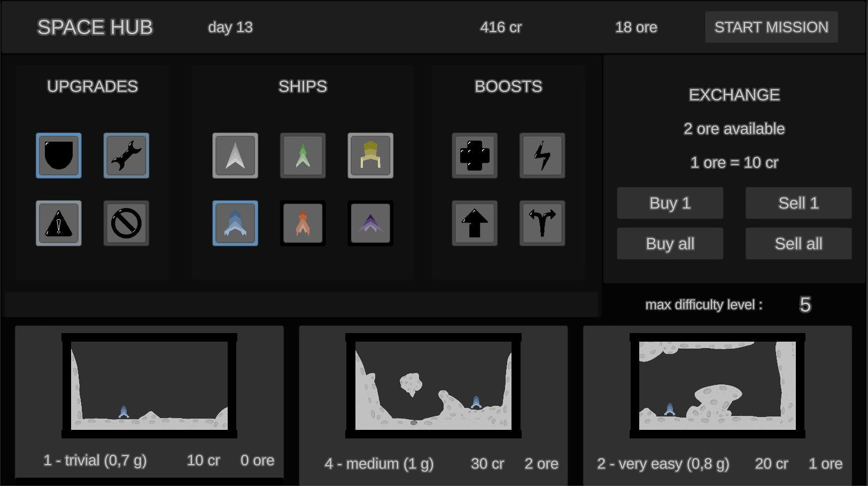Choose the wrench repair upgrade
This screenshot has width=868, height=486.
point(126,156)
